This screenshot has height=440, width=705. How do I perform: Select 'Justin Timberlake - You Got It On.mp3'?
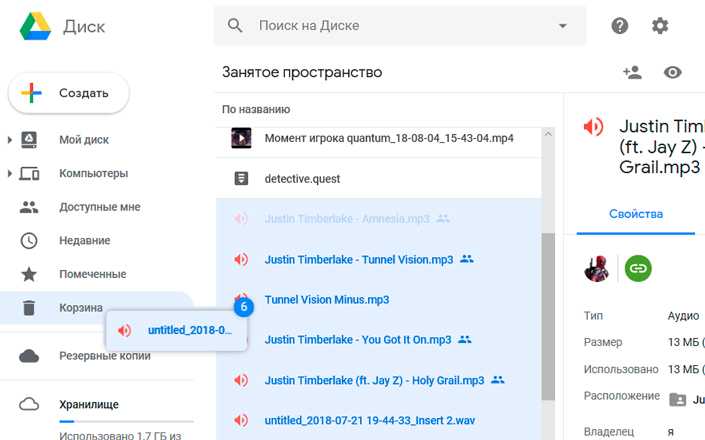(358, 340)
